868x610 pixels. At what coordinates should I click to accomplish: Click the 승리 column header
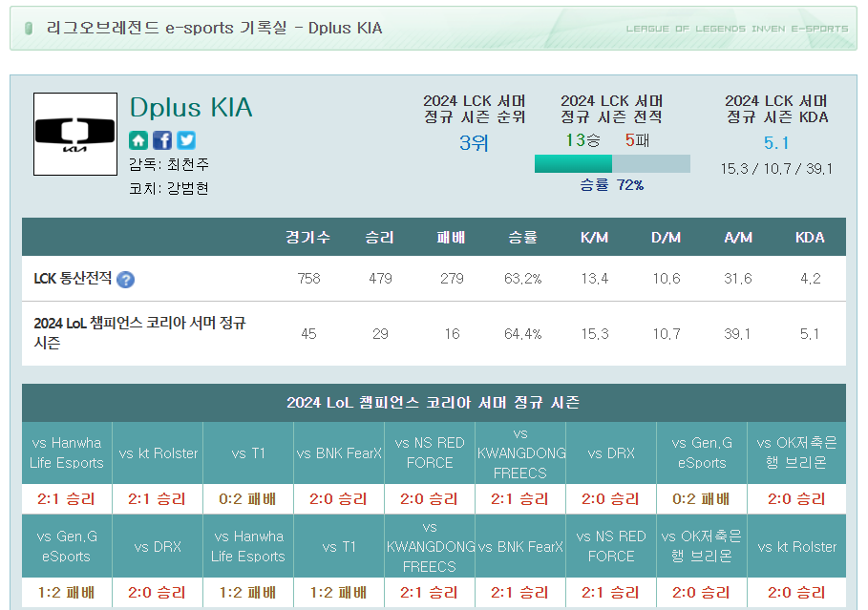(x=380, y=238)
